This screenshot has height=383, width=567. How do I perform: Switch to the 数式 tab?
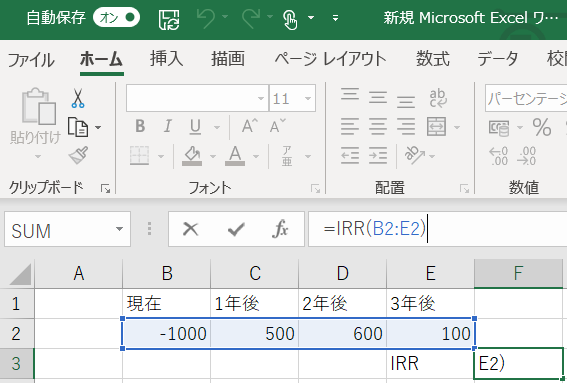(432, 59)
